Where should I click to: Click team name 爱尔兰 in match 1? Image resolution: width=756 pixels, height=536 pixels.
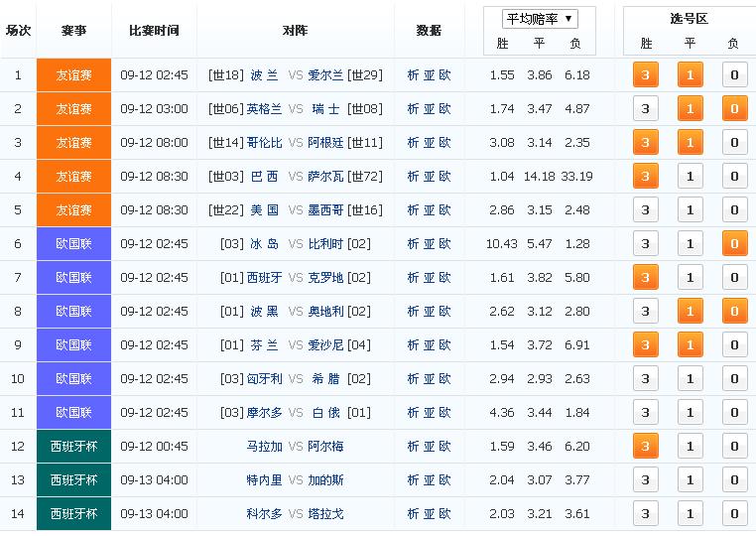click(325, 74)
